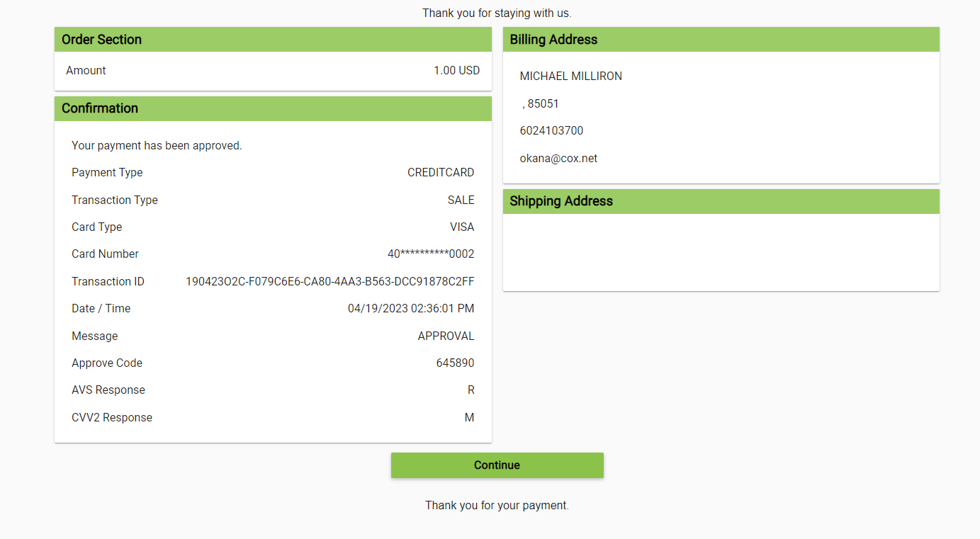Click the Continue button
The width and height of the screenshot is (980, 539).
497,465
